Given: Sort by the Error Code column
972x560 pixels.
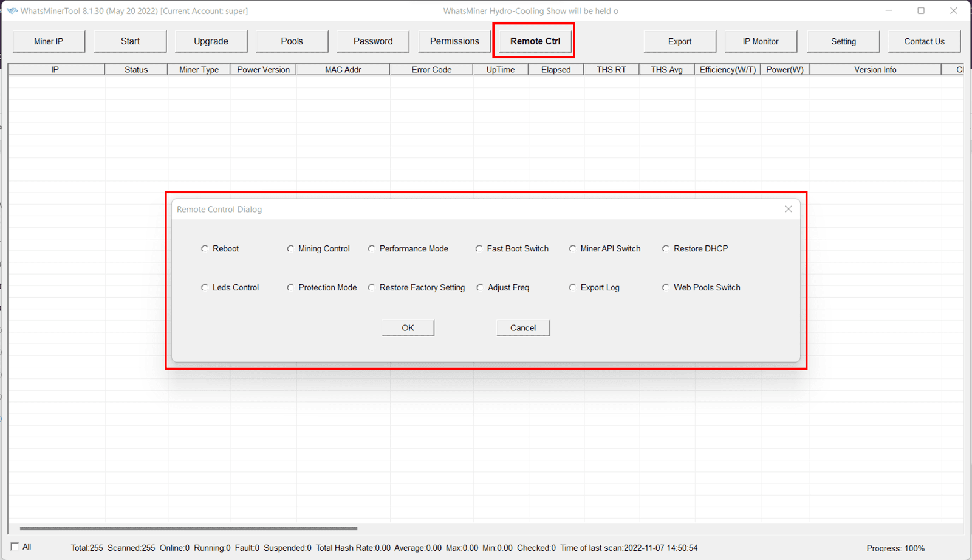Looking at the screenshot, I should click(x=431, y=70).
